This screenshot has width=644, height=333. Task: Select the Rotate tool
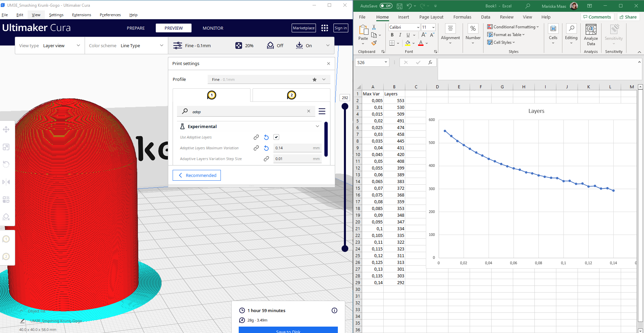click(x=6, y=164)
